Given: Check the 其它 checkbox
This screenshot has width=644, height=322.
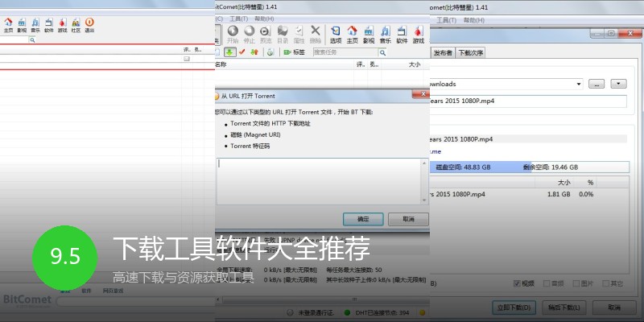Looking at the screenshot, I should pos(606,283).
